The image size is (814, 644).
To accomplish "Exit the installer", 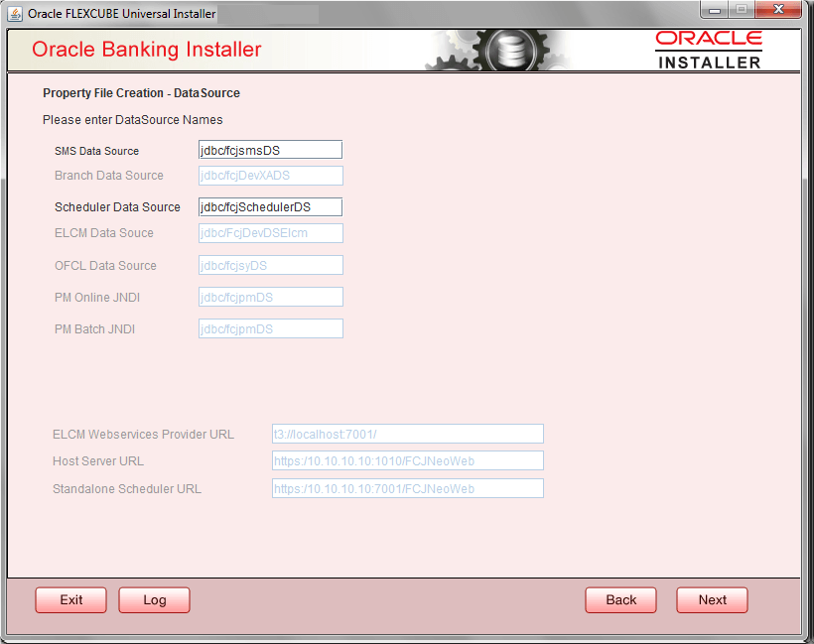I will click(x=71, y=600).
